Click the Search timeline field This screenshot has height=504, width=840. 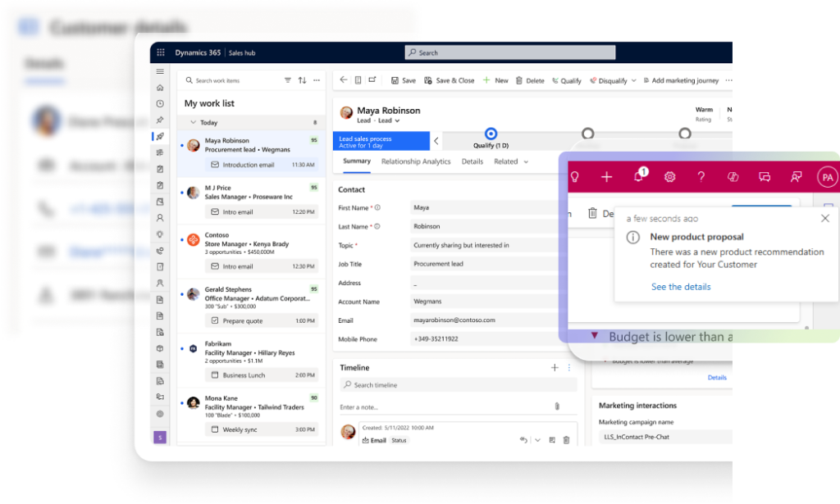459,385
